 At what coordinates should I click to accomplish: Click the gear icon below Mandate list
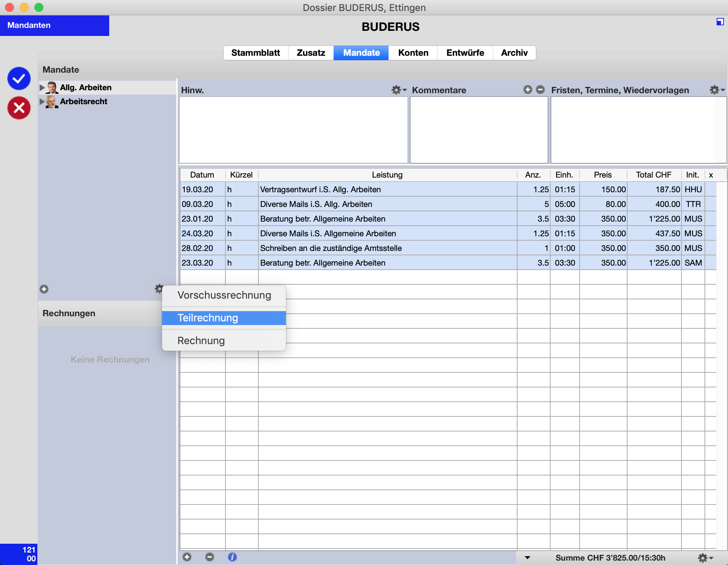tap(159, 289)
